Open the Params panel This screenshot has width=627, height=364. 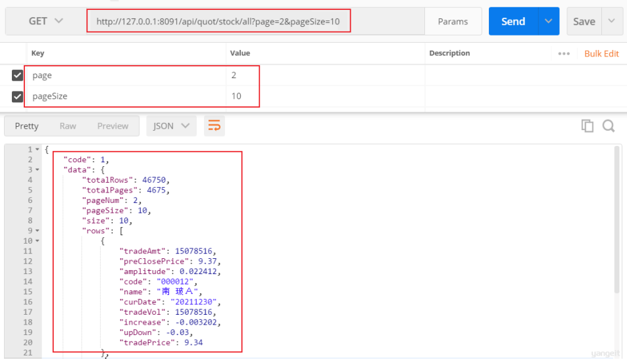(x=453, y=22)
